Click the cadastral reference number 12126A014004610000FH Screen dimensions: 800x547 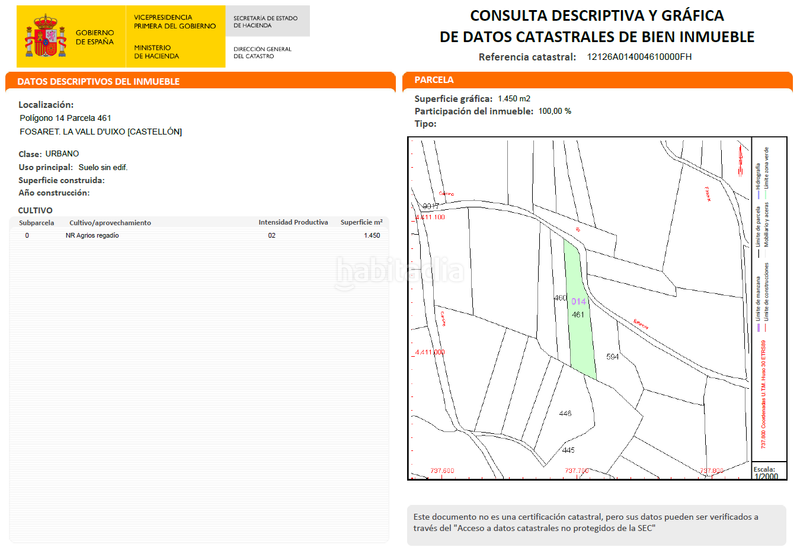(x=639, y=57)
